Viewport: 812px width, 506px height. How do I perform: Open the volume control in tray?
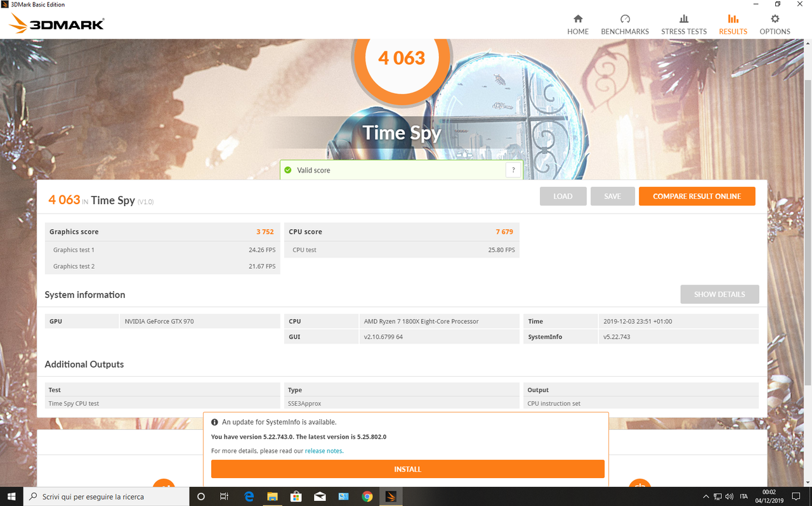tap(729, 496)
